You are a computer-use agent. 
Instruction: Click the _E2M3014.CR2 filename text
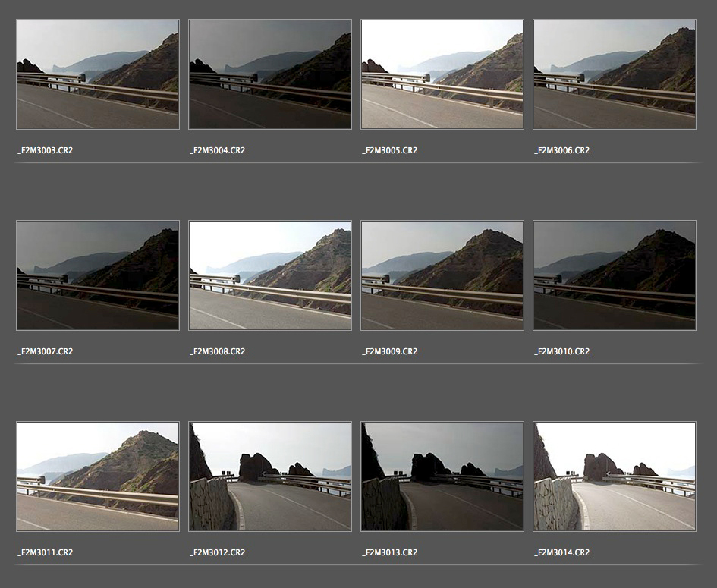tap(561, 553)
